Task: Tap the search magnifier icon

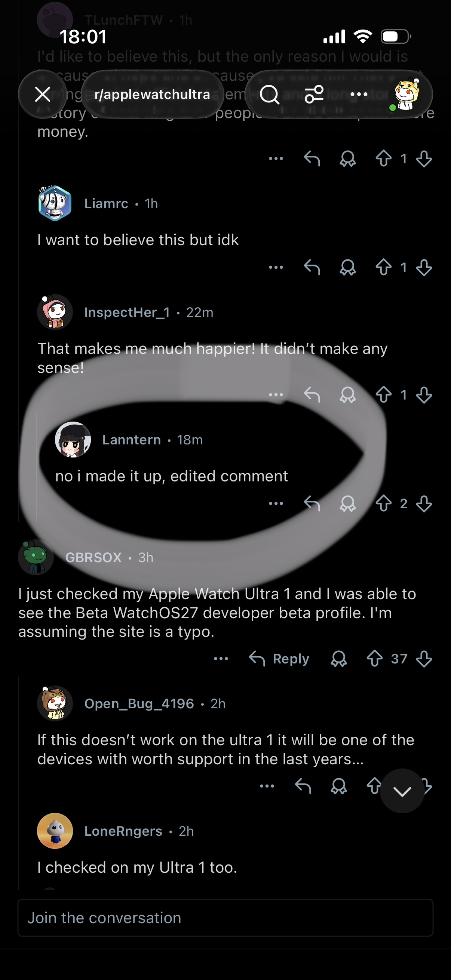Action: 270,94
